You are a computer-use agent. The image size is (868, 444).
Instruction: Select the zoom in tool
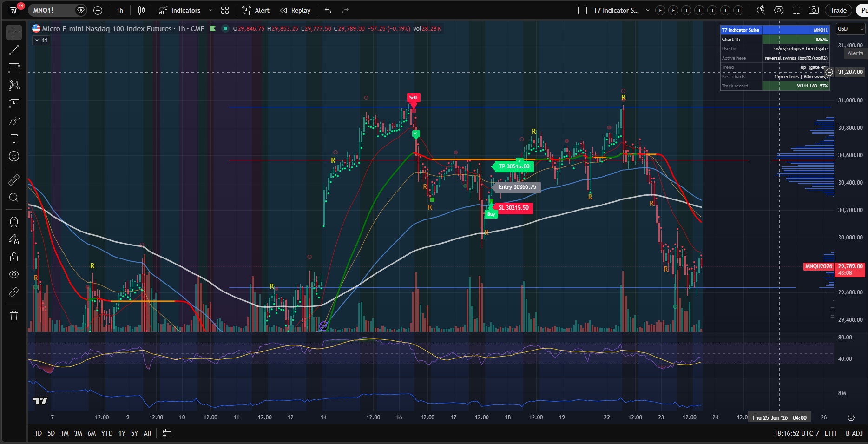click(x=14, y=197)
